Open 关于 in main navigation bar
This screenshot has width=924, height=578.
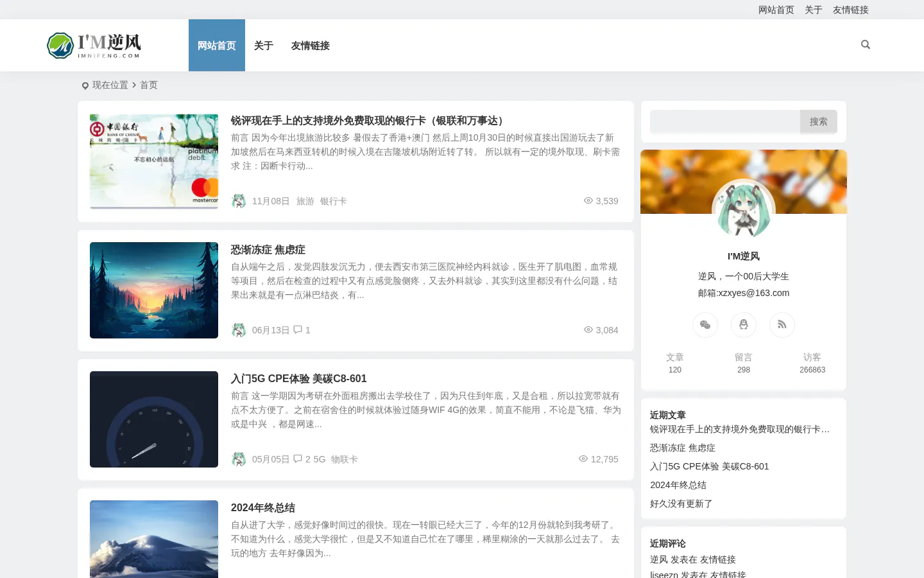tap(264, 46)
